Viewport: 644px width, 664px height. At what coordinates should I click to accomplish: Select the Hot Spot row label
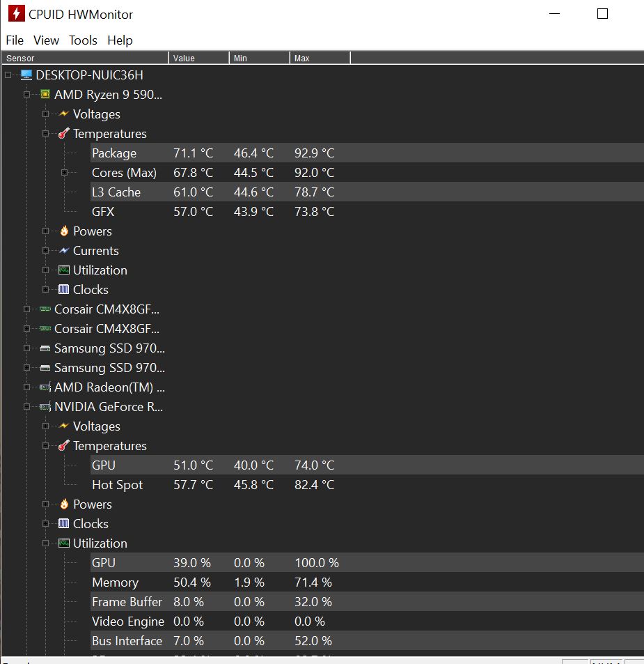point(118,484)
